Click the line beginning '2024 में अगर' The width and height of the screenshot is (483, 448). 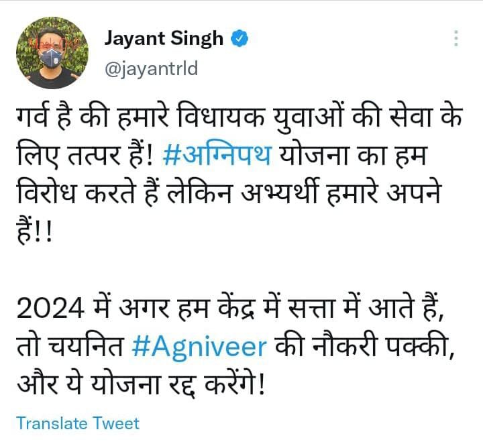coord(230,309)
